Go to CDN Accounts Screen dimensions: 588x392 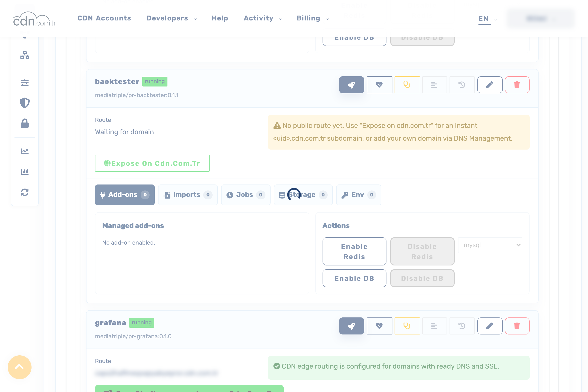click(x=104, y=18)
